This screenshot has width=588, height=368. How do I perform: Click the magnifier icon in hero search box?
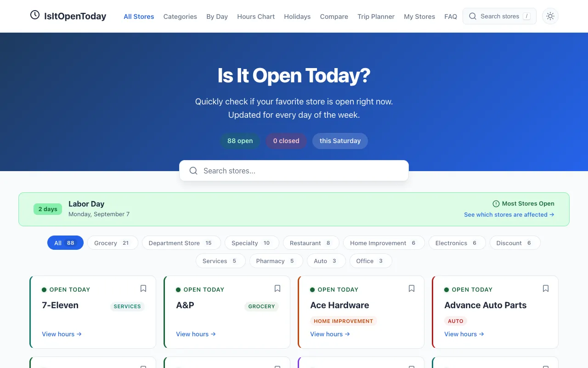[194, 171]
